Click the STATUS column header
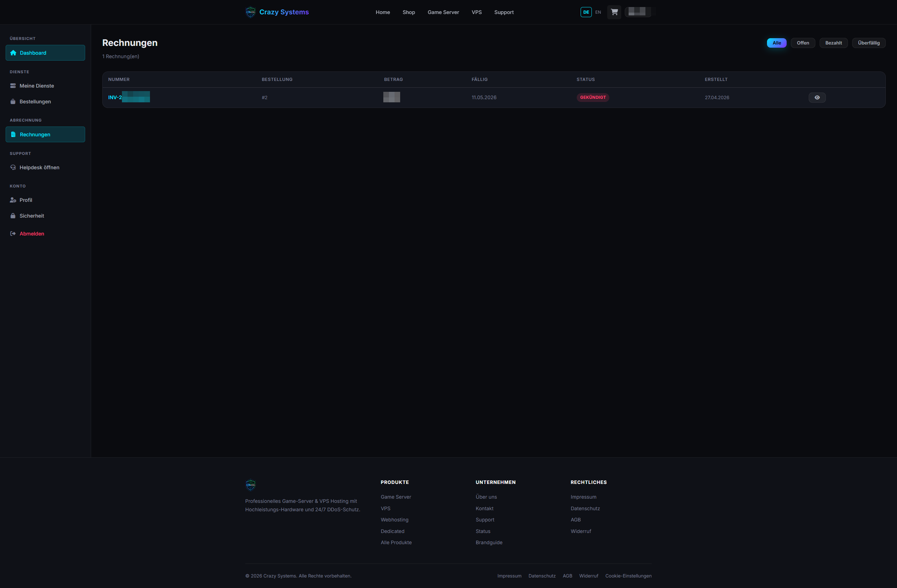Image resolution: width=897 pixels, height=588 pixels. pyautogui.click(x=585, y=80)
